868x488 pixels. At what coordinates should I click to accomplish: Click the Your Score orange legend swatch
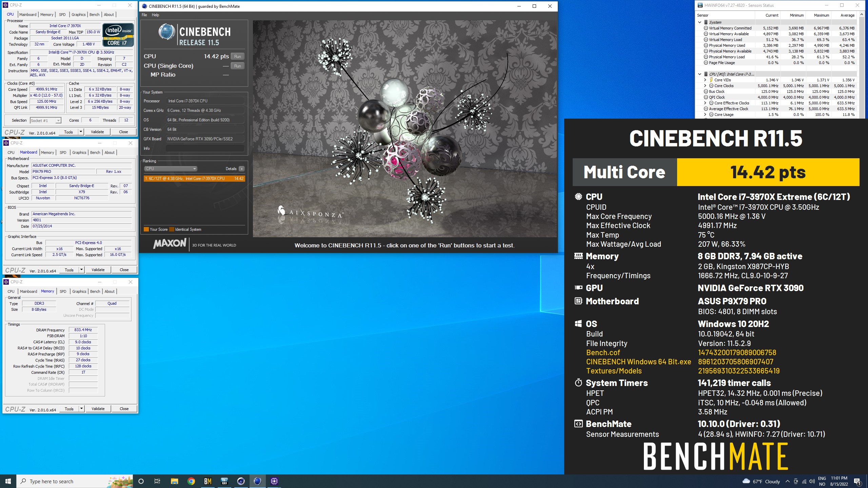tap(146, 229)
